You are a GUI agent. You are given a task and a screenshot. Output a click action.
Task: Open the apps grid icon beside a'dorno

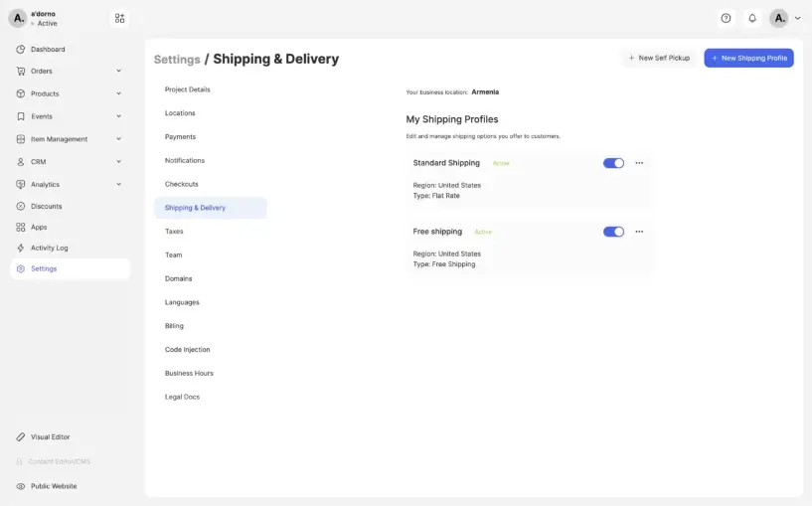(119, 19)
